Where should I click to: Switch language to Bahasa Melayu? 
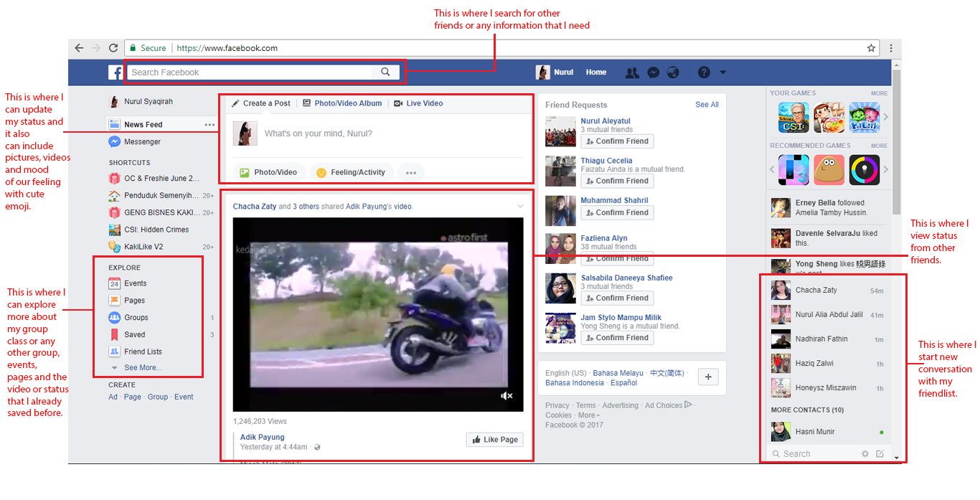pos(618,373)
